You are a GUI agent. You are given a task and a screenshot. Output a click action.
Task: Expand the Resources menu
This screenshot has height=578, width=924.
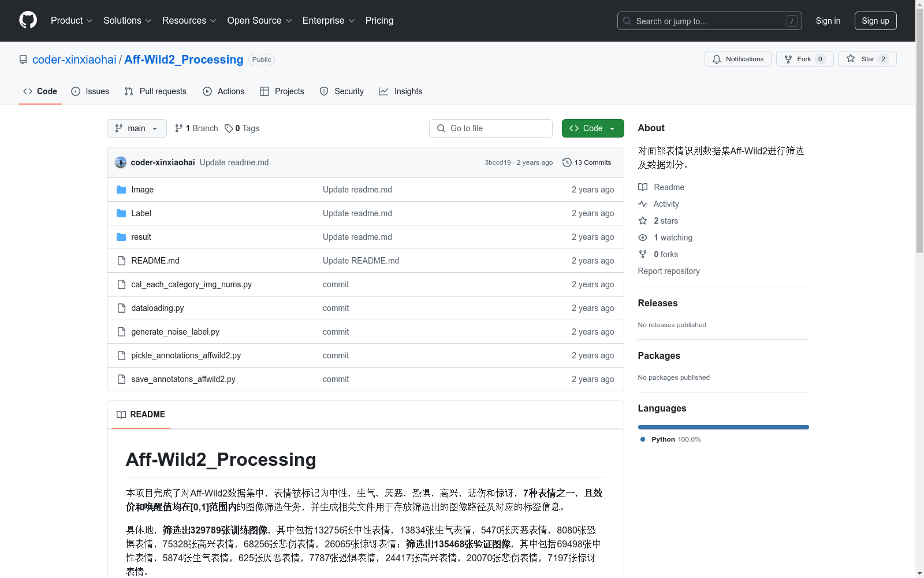click(189, 20)
